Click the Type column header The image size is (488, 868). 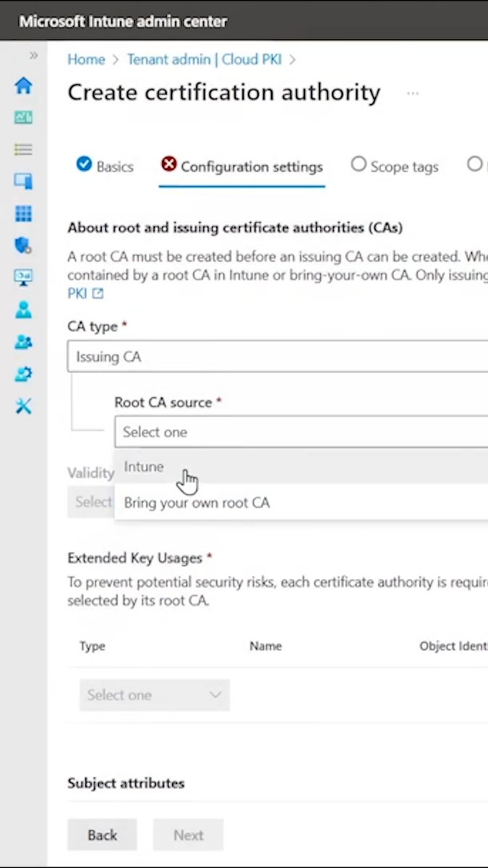(x=93, y=646)
